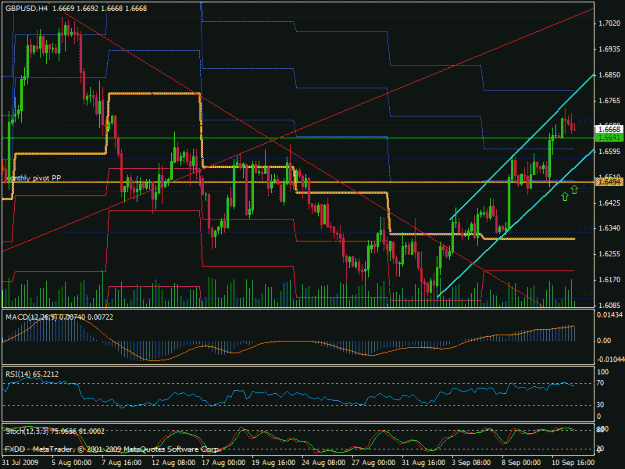Click the 10 Sep 16:00 time label
The width and height of the screenshot is (625, 469).
573,462
